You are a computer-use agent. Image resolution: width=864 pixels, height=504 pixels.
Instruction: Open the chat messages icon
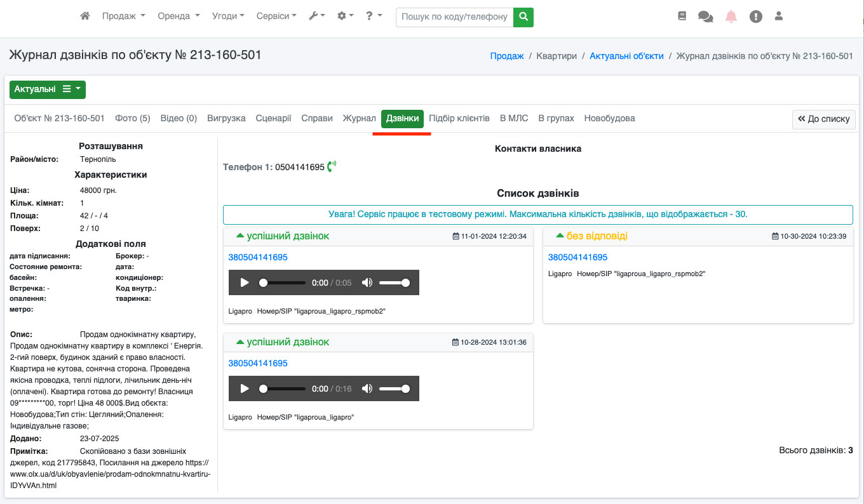pyautogui.click(x=705, y=17)
